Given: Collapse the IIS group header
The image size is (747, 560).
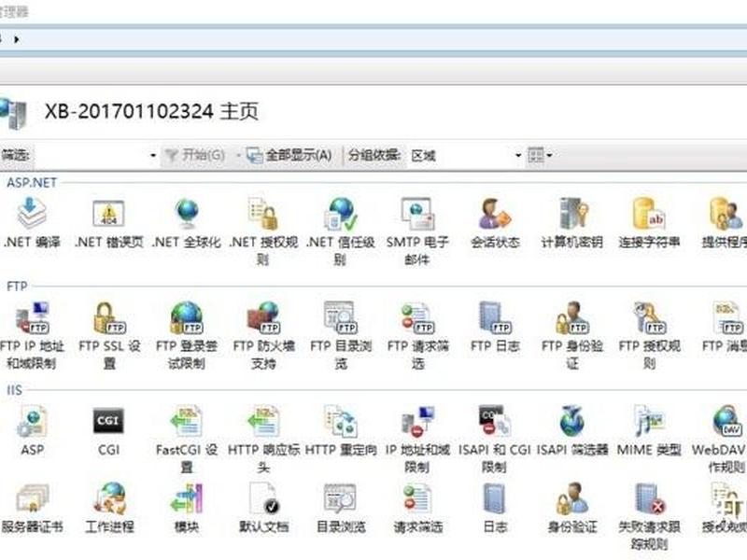Looking at the screenshot, I should (14, 390).
